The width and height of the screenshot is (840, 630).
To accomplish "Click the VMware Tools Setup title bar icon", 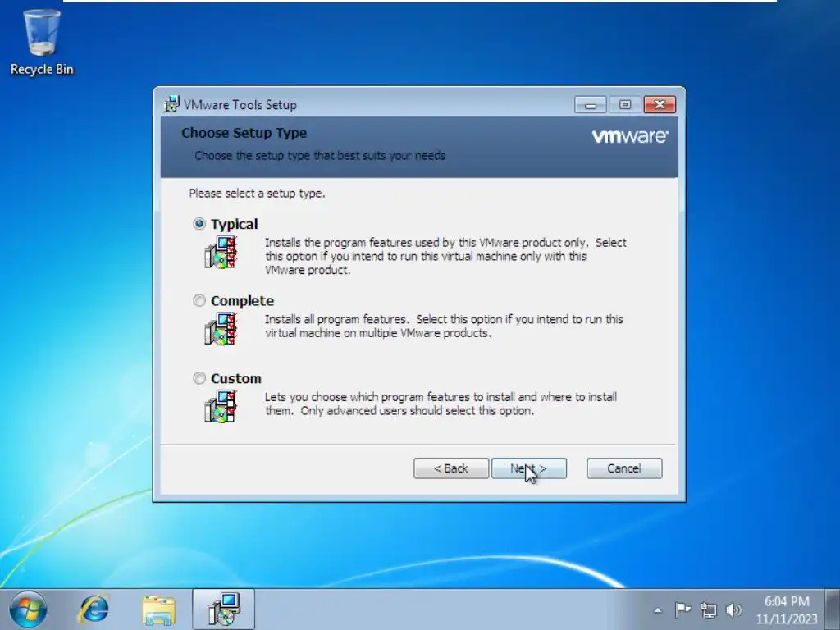I will pos(171,104).
